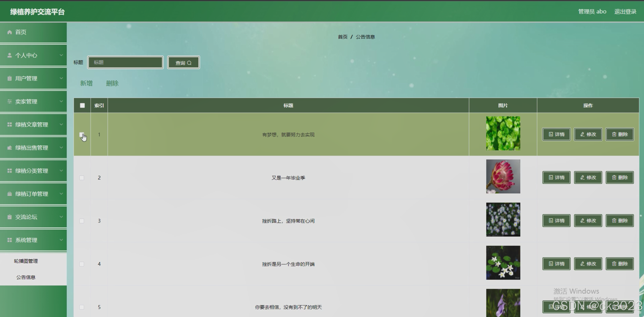Click the clipboard icon beside 交流论坛

pos(10,217)
